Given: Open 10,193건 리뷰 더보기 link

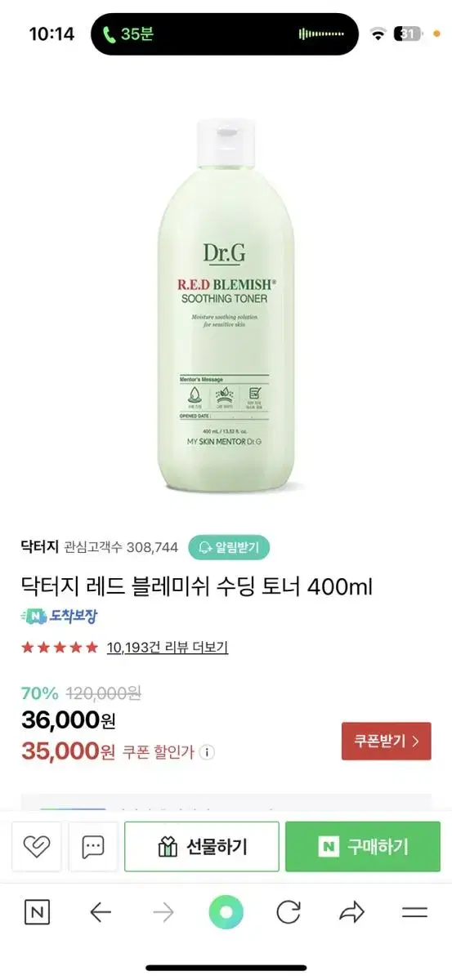Looking at the screenshot, I should tap(168, 648).
